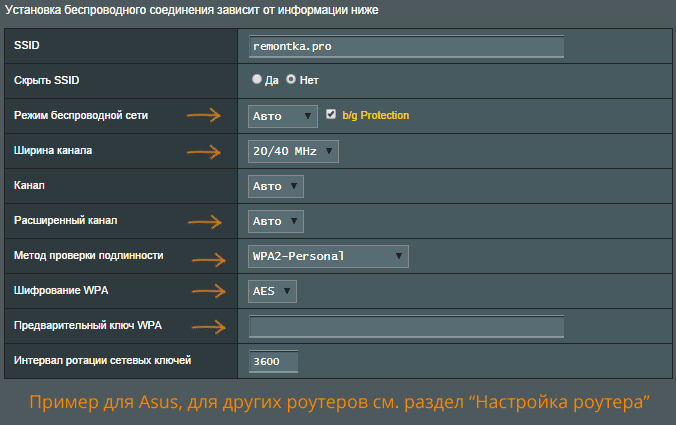Click the arrow in the channel width row
676x425 pixels.
tap(204, 152)
